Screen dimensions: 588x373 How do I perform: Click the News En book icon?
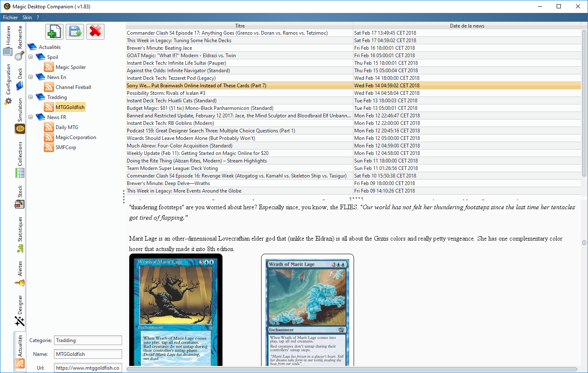point(41,77)
